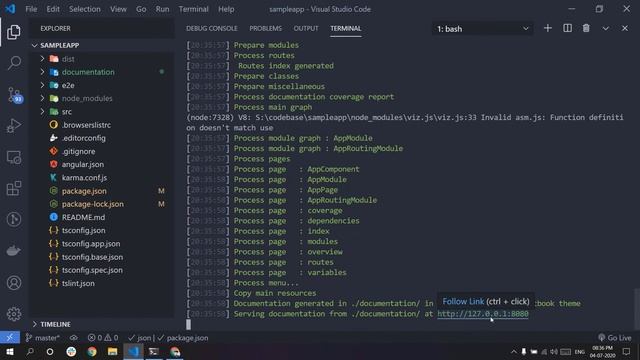Follow the http://127.0.0.1:8080 link
The image size is (640, 360).
coord(483,314)
